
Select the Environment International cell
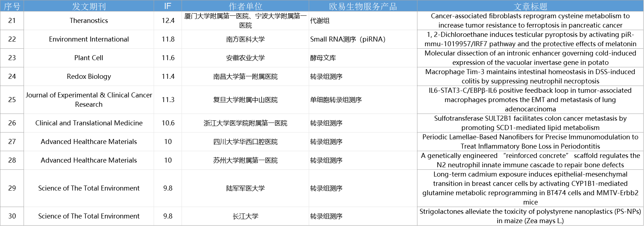click(89, 39)
